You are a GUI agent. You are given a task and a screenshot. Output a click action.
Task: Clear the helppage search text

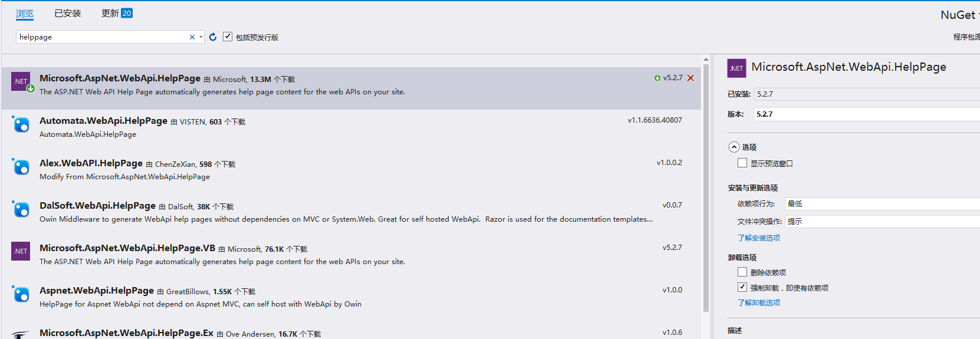tap(192, 37)
